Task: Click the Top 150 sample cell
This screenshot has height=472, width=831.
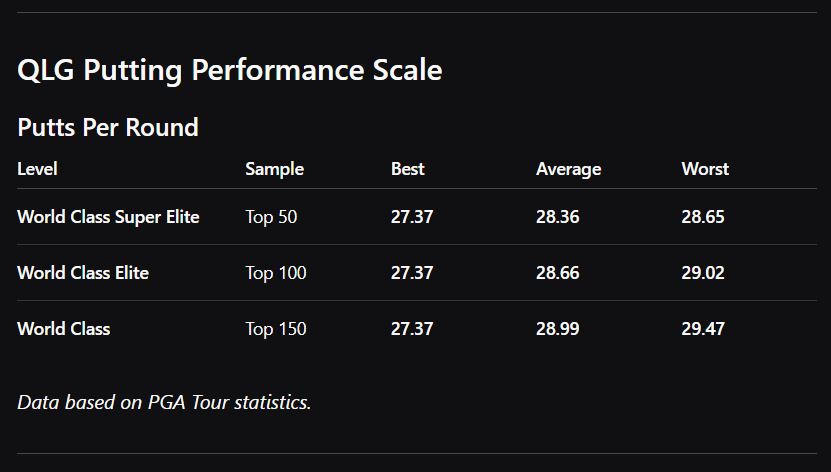Action: coord(276,329)
